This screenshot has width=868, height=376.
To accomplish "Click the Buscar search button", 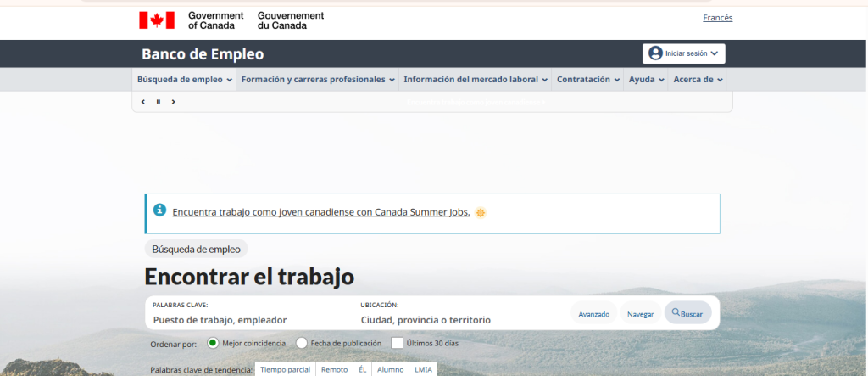I will tap(688, 313).
